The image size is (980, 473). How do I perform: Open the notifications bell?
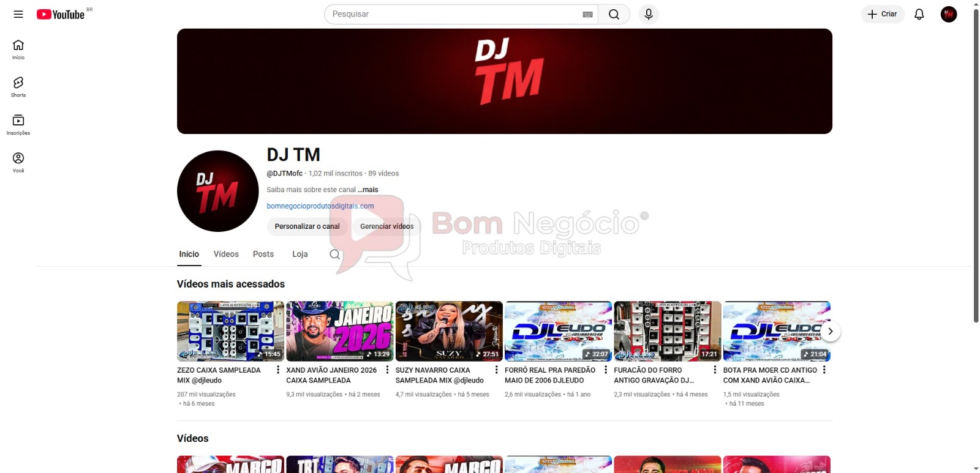pyautogui.click(x=919, y=14)
